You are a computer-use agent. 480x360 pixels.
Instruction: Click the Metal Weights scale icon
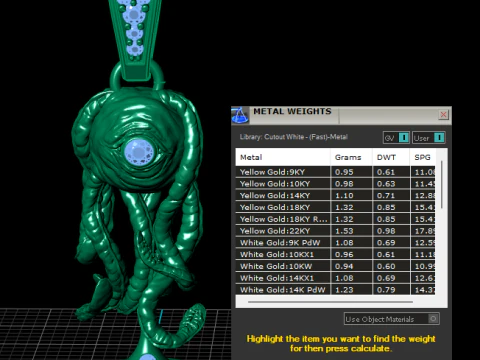(x=240, y=115)
